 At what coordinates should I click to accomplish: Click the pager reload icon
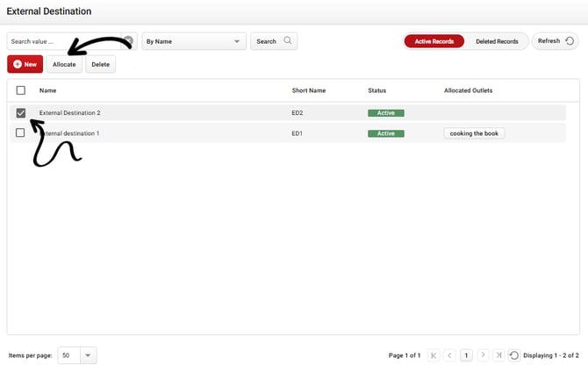click(x=514, y=355)
